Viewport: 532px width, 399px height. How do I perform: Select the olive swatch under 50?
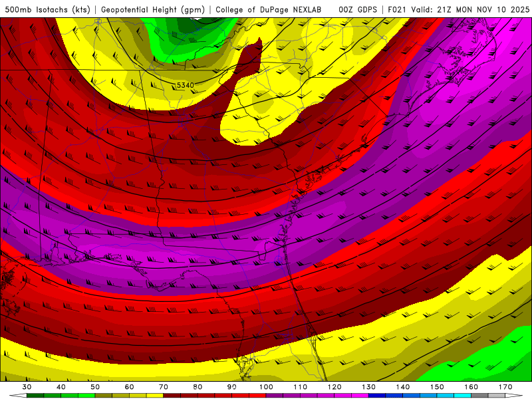point(104,396)
